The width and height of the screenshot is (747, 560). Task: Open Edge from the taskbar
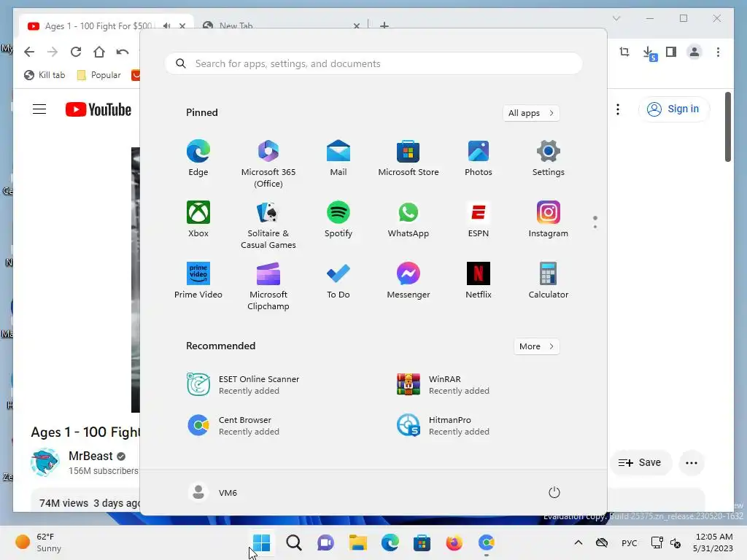click(x=390, y=542)
